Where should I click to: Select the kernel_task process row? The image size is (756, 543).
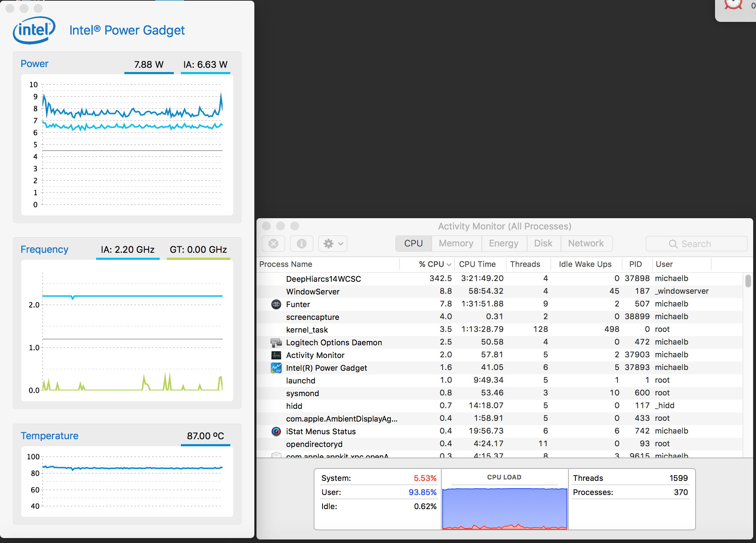coord(500,329)
